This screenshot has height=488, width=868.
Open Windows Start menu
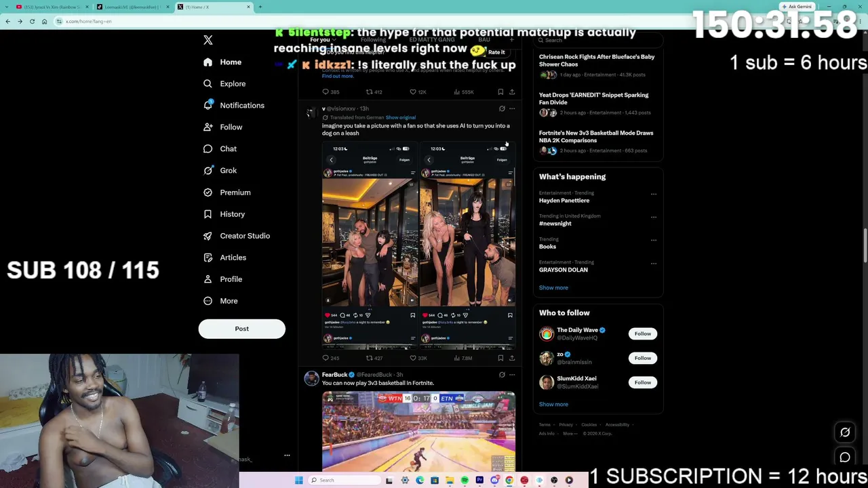298,480
